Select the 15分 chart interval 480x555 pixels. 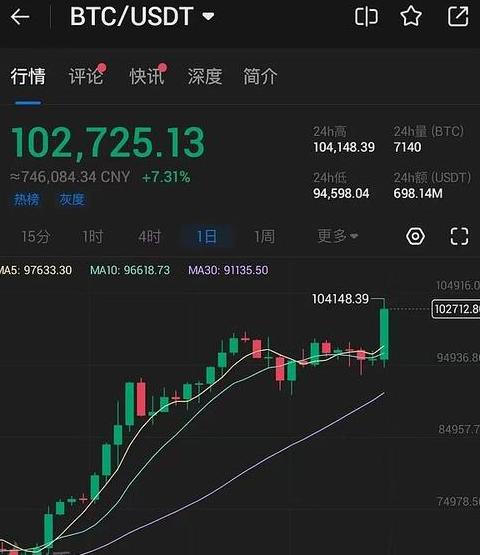pyautogui.click(x=36, y=236)
